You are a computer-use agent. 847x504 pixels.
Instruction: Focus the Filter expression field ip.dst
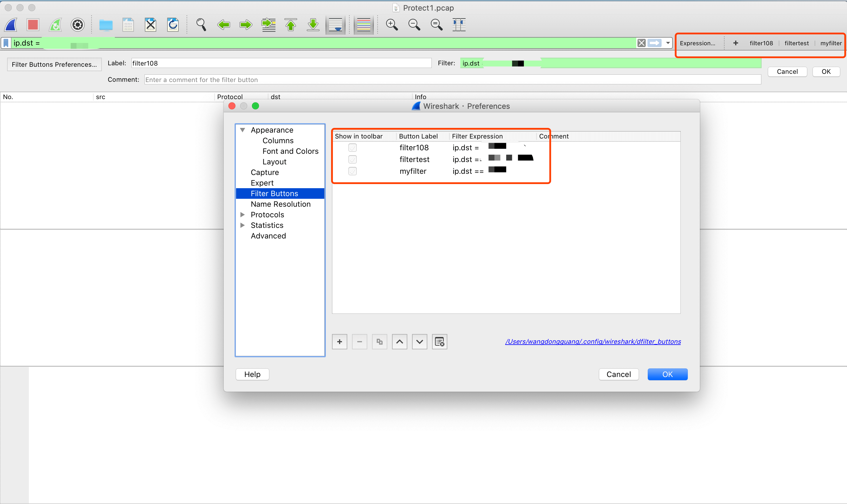[611, 63]
